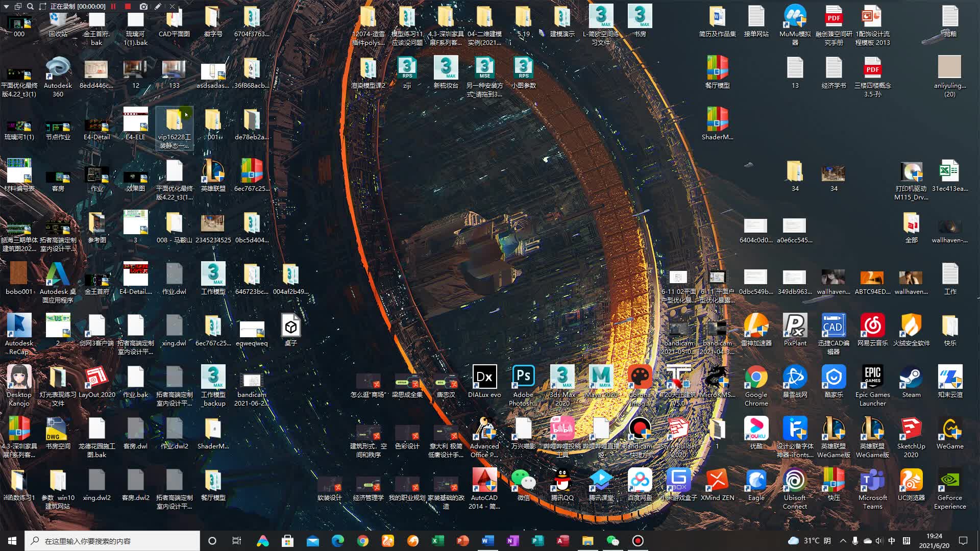
Task: Open Microsoft Store from taskbar
Action: pyautogui.click(x=287, y=541)
